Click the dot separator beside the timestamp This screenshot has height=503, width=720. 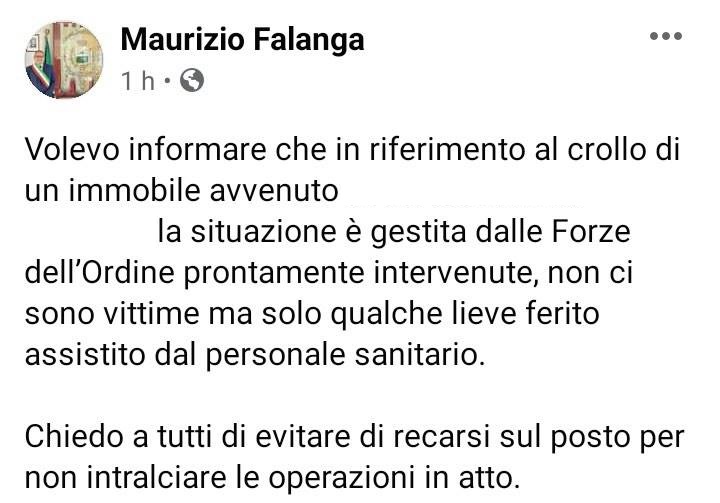point(167,81)
